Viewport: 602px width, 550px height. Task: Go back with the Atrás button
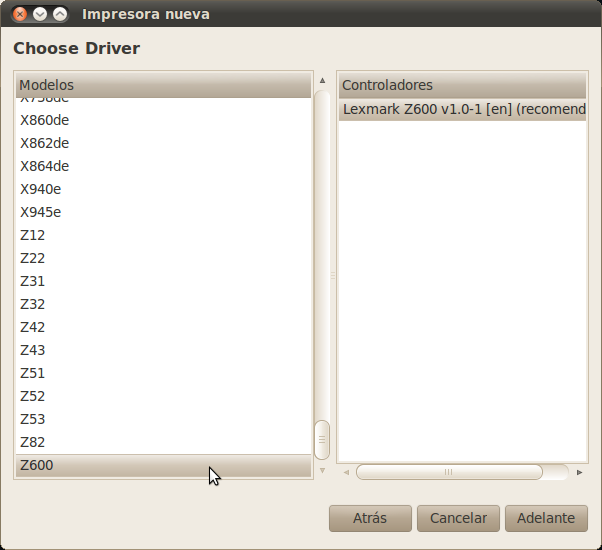[x=370, y=518]
